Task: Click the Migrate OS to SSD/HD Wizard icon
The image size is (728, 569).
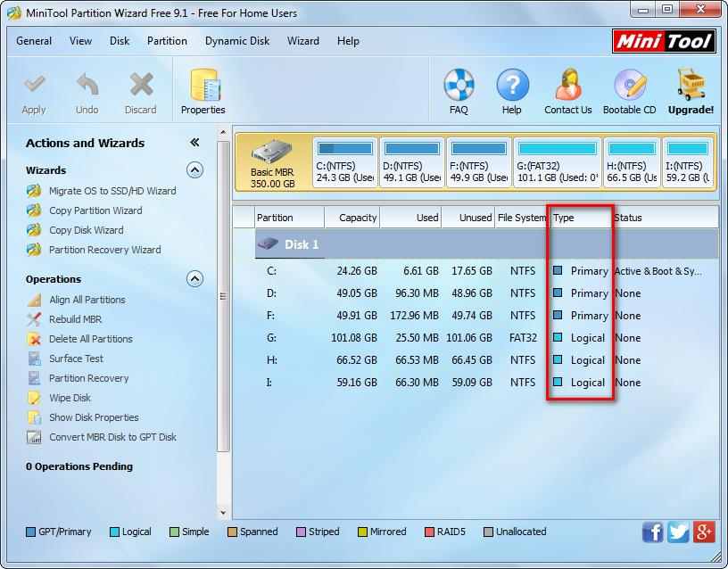Action: point(34,191)
